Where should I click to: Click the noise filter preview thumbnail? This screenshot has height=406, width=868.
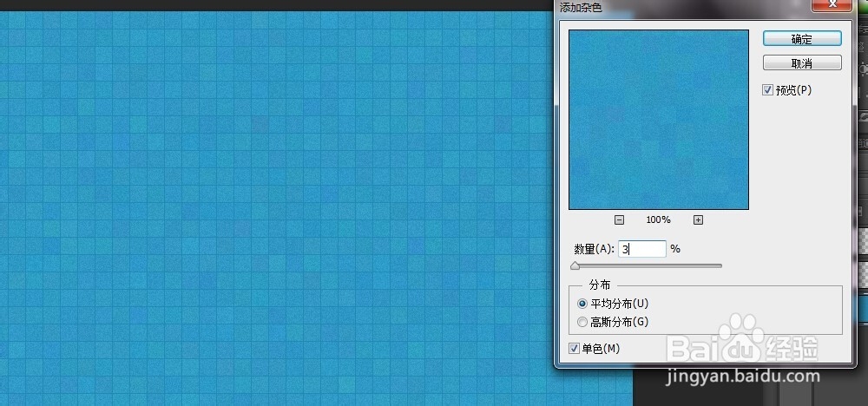click(659, 120)
